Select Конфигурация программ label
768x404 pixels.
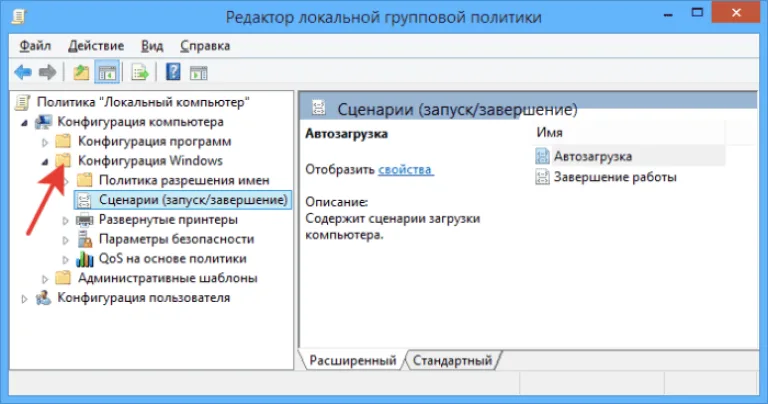154,141
